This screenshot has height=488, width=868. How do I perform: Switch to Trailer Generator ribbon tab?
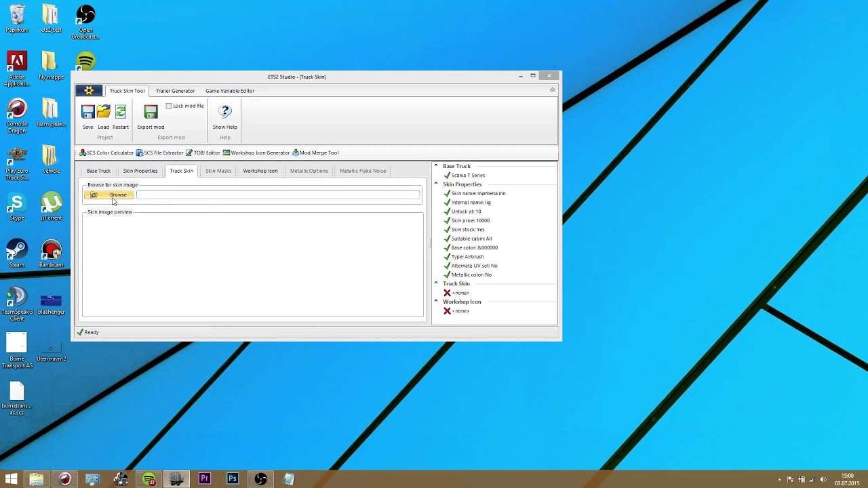[x=175, y=91]
